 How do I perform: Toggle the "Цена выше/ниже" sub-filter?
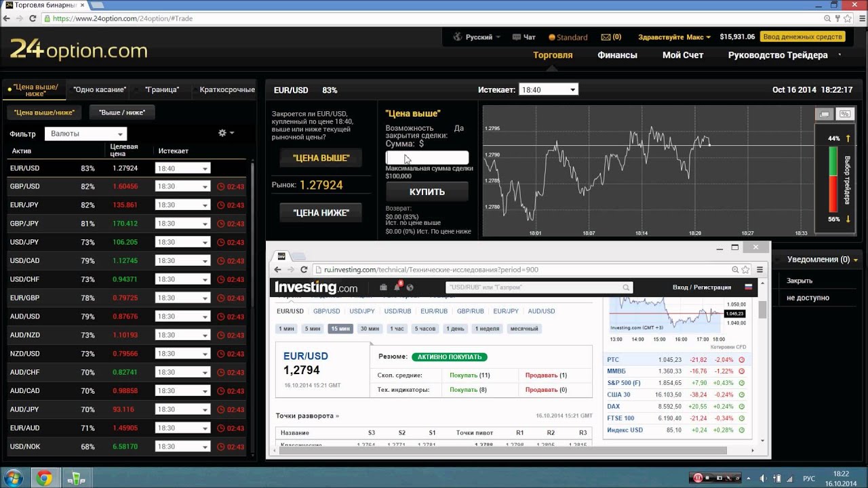(44, 113)
